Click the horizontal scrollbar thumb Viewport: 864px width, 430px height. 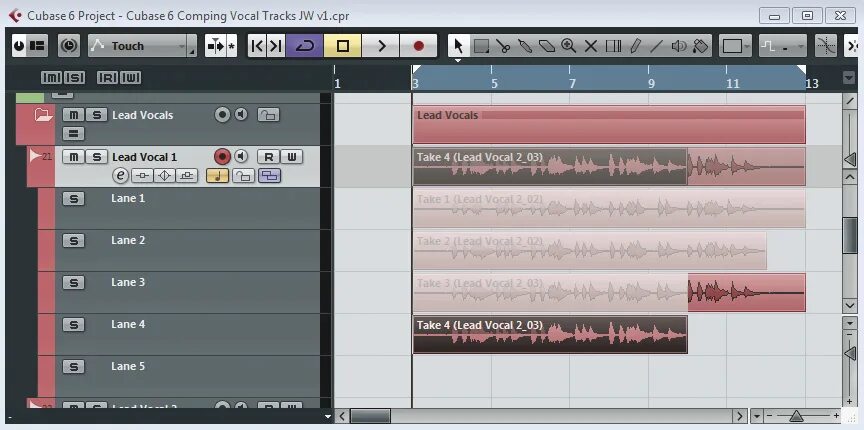(x=370, y=416)
